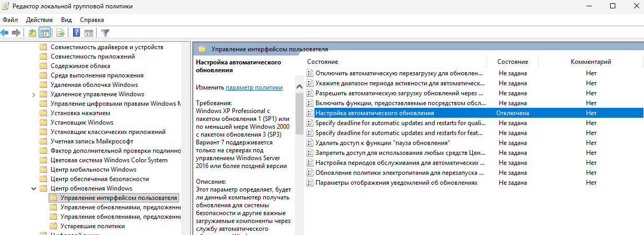Viewport: 644px width, 235px height.
Task: Click folder icon of Устаревшие политики
Action: 53,226
